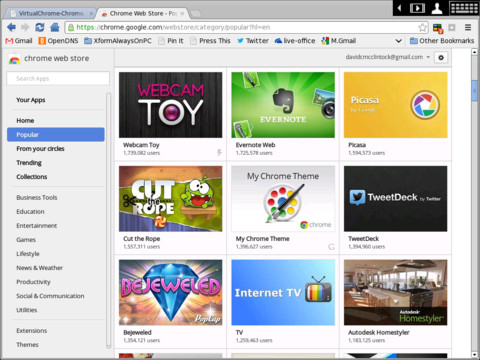Click the Google icon under My Chrome Theme
The width and height of the screenshot is (480, 360).
(x=331, y=247)
